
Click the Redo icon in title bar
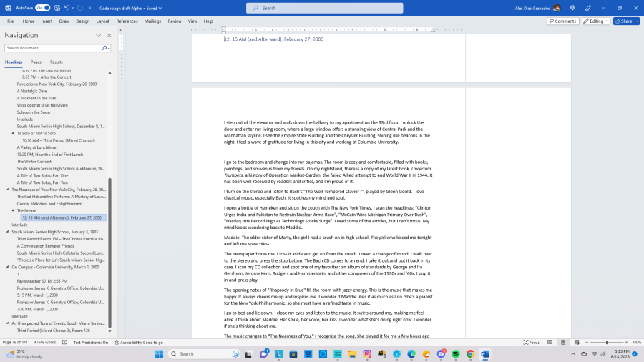tap(81, 7)
